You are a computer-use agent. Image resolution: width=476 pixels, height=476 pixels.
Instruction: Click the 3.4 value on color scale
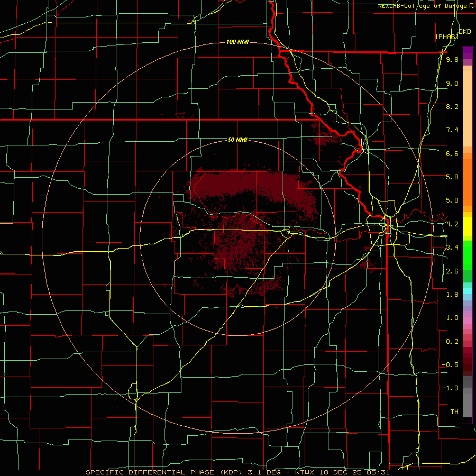pos(452,248)
